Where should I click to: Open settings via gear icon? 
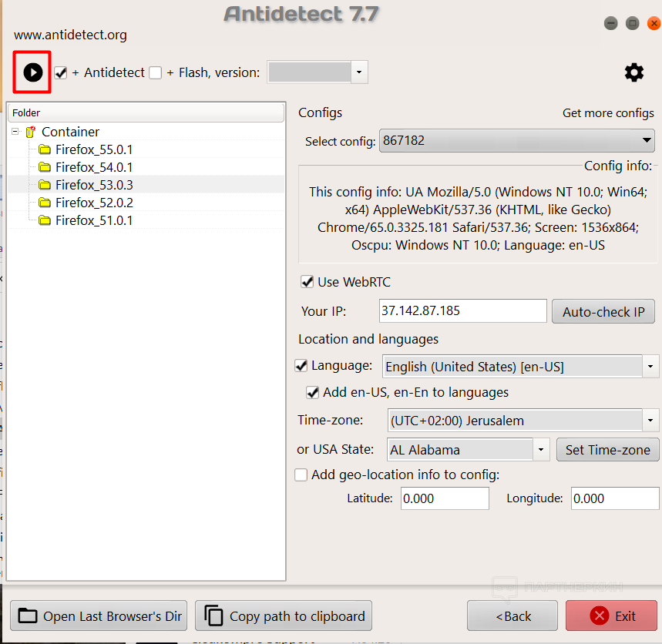coord(633,72)
